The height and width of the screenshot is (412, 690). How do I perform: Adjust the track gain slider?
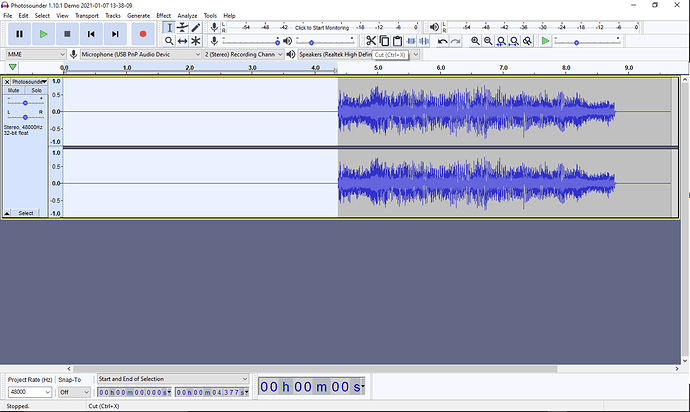25,103
